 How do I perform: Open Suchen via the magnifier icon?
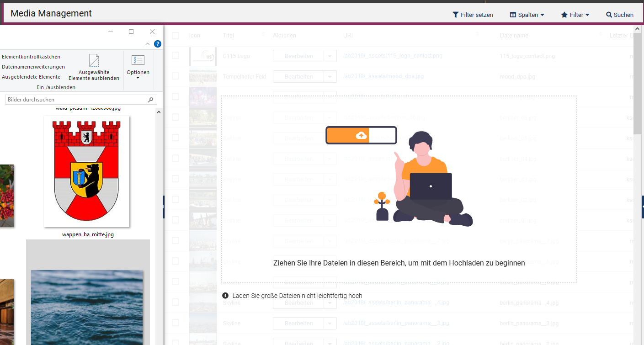pyautogui.click(x=609, y=15)
